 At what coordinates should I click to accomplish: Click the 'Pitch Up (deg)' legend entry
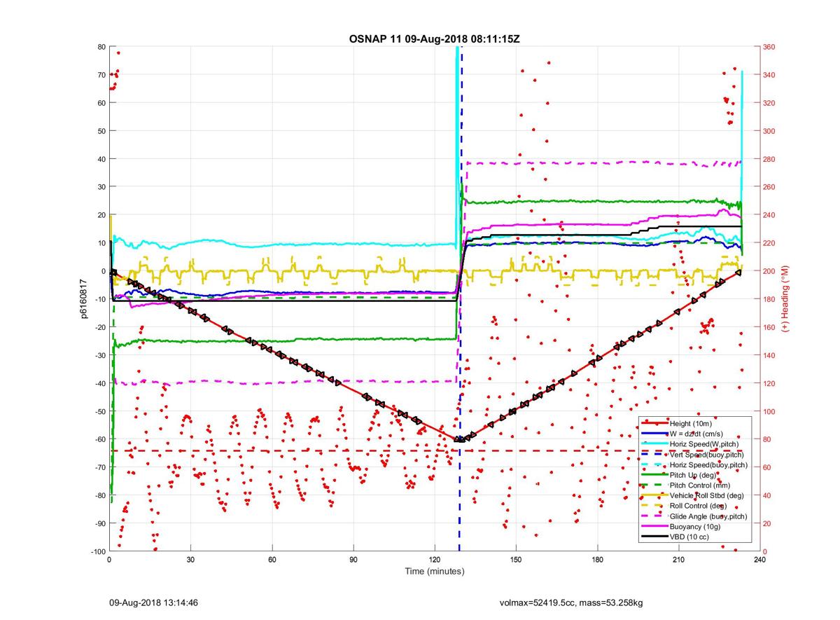tap(692, 475)
